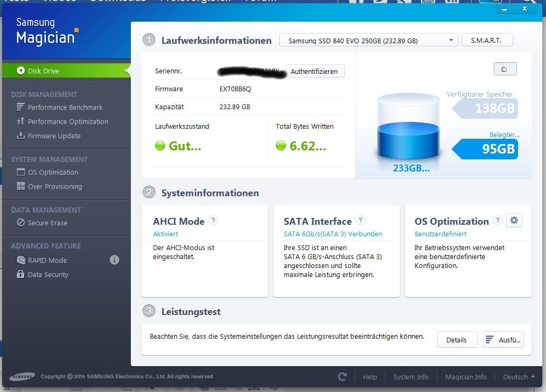
Task: Open the S.M.A.R.T. button
Action: pos(487,40)
